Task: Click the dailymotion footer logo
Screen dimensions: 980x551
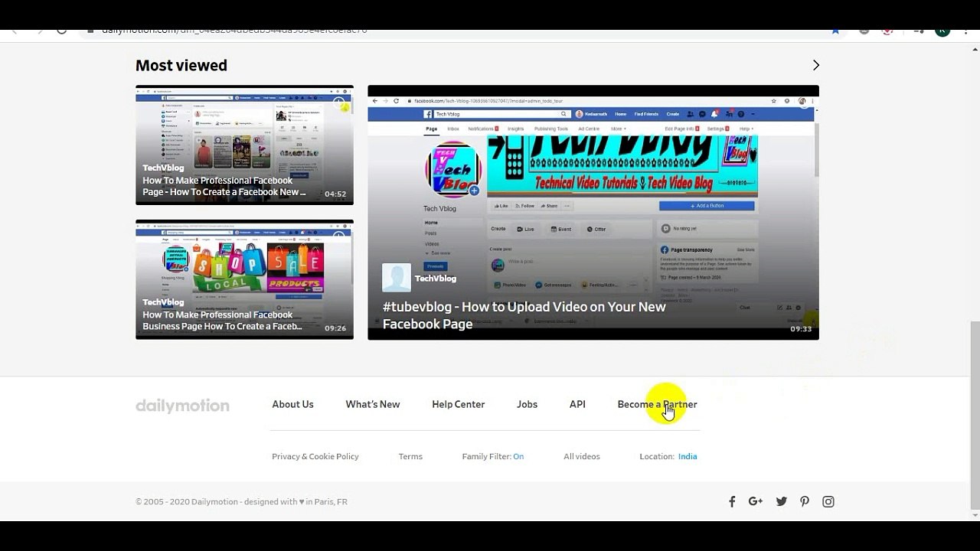Action: 182,406
